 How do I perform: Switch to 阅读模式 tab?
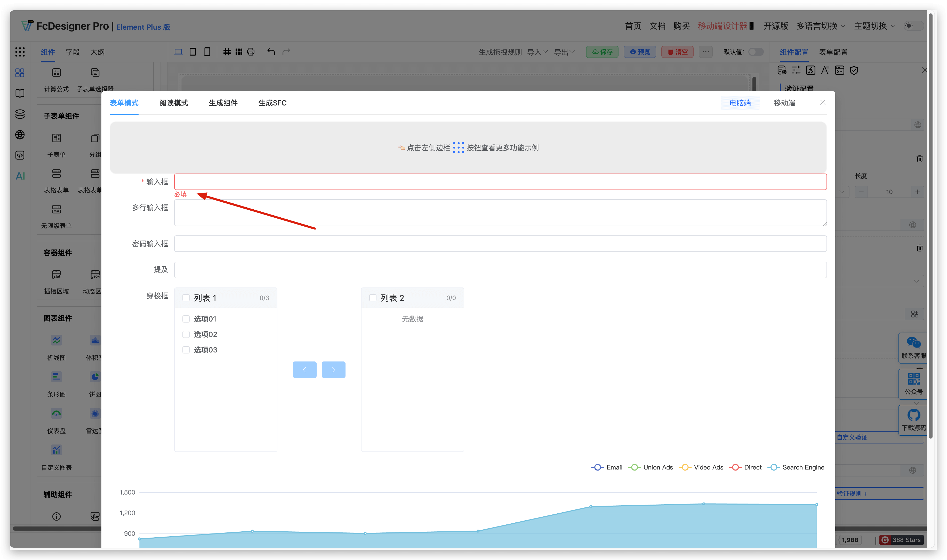coord(173,103)
